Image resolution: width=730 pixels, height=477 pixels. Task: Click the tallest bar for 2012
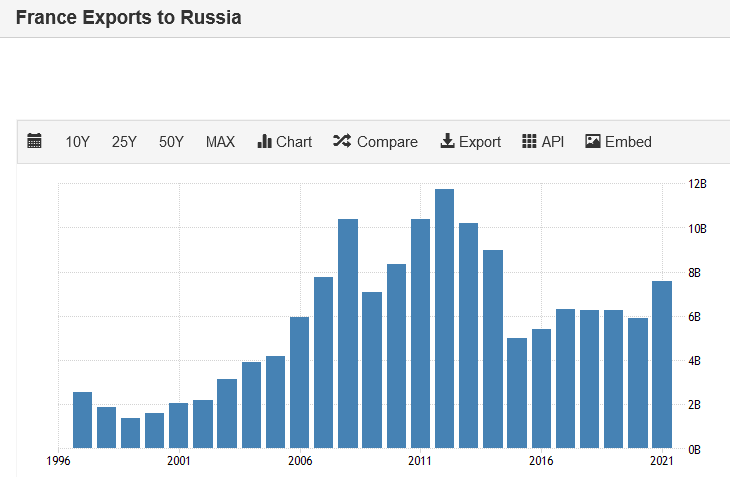pos(445,319)
